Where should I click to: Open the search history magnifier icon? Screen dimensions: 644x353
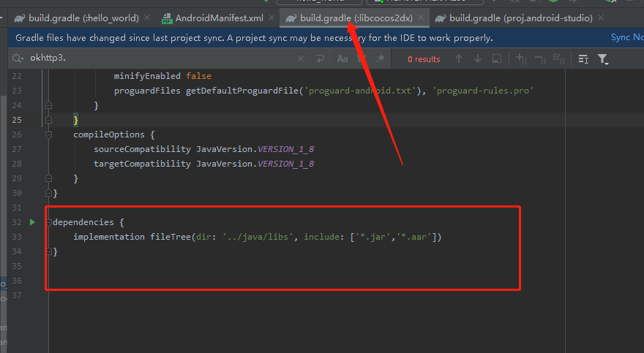(18, 58)
